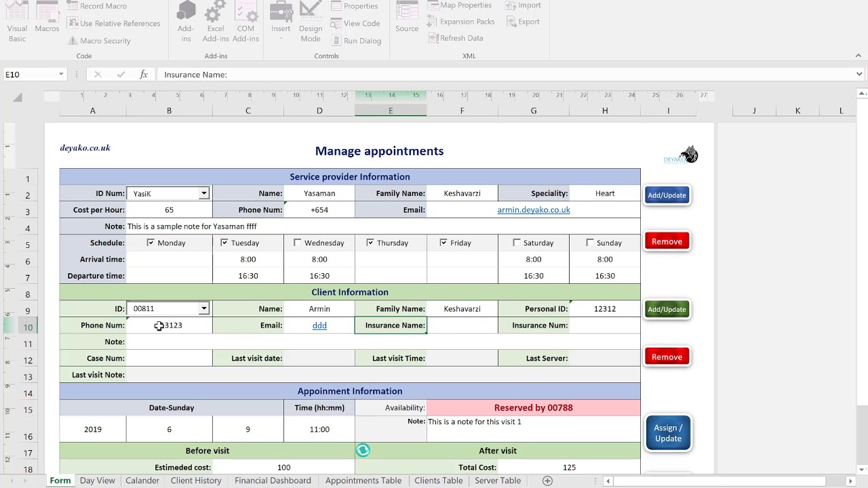Image resolution: width=868 pixels, height=488 pixels.
Task: Click the blue provider Add/Update button
Action: [x=667, y=195]
